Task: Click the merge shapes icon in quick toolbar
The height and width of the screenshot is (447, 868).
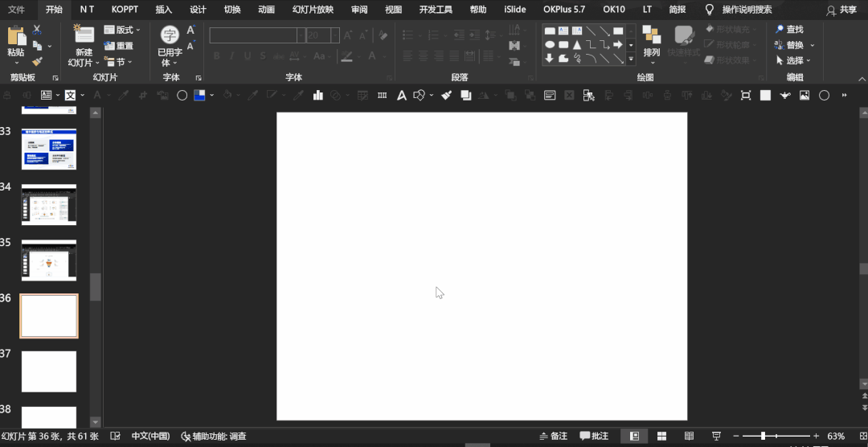Action: pos(419,96)
